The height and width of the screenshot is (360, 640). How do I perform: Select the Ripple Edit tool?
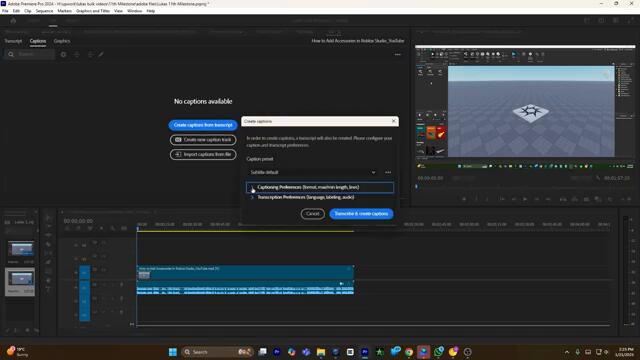[48, 235]
